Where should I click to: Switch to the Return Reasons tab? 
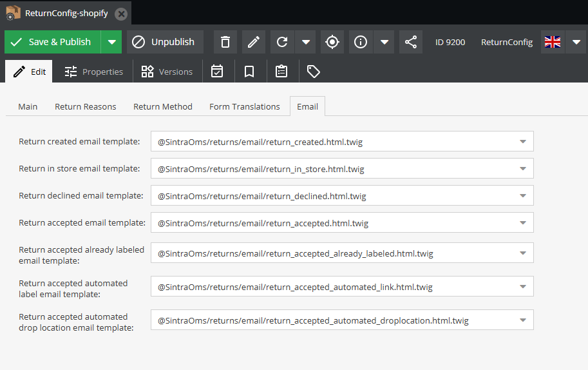tap(86, 106)
